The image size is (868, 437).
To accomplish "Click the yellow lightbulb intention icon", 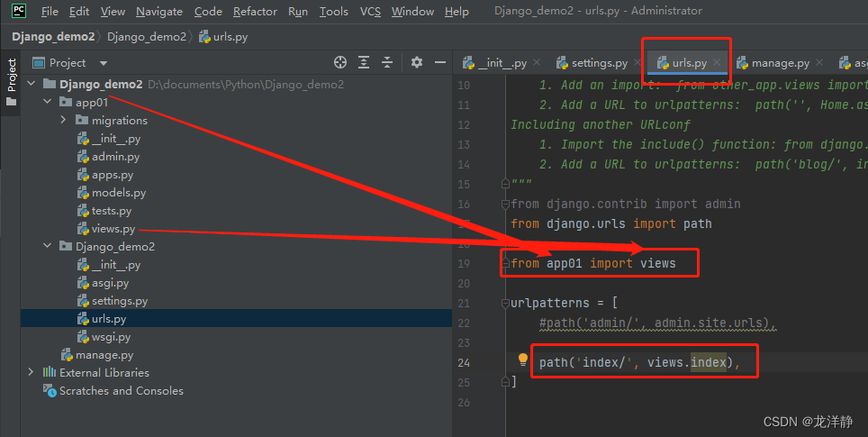I will [522, 360].
